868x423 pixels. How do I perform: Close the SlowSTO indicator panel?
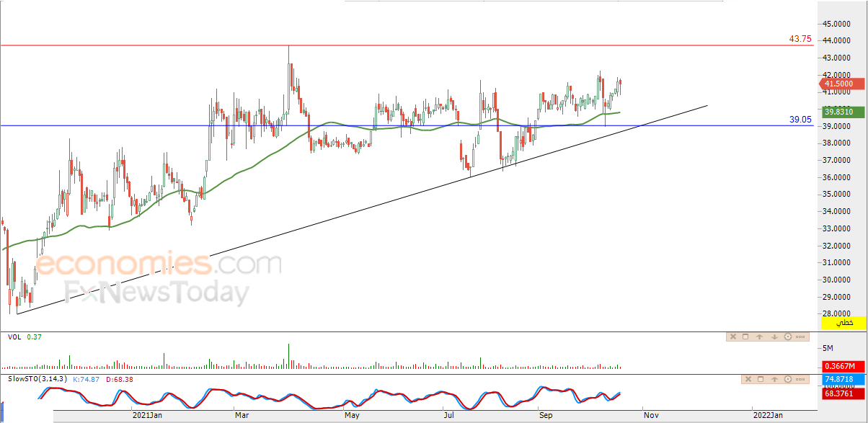click(748, 379)
